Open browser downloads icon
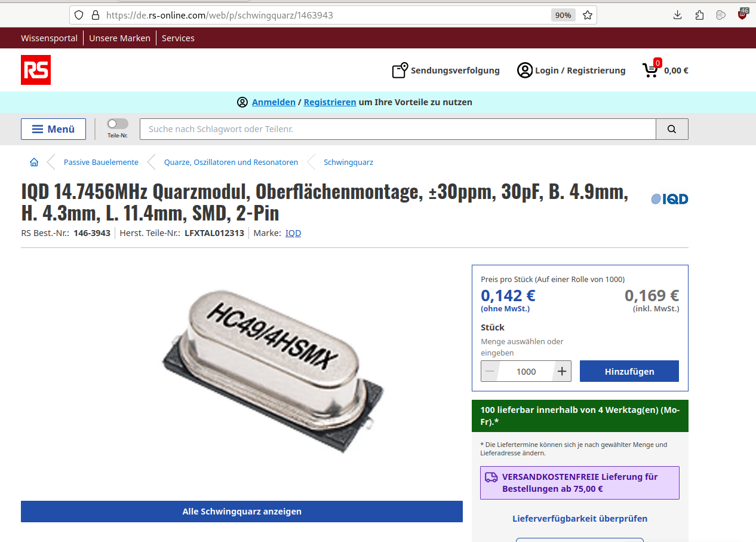 (677, 15)
